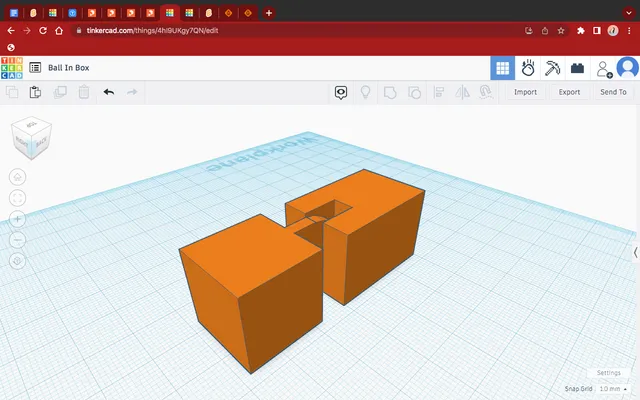
Task: Switch to Blocks pickaxe mode icon
Action: click(552, 68)
